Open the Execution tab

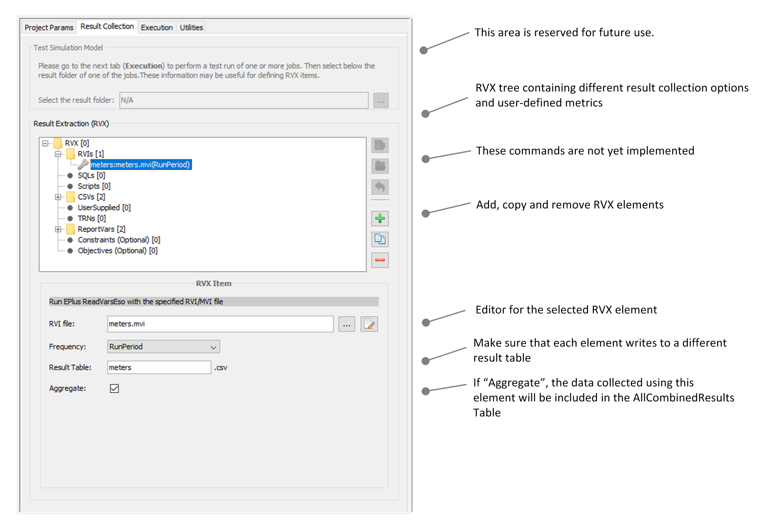click(157, 27)
